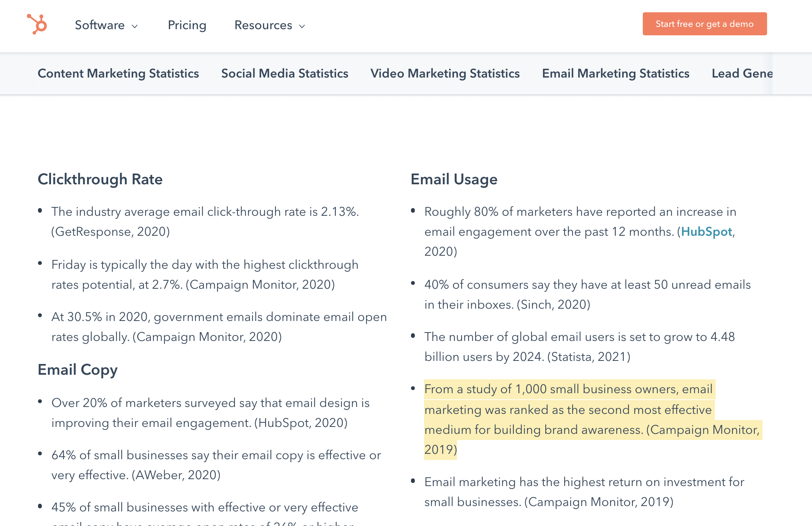
Task: Click the Start free or get a demo button
Action: 705,24
